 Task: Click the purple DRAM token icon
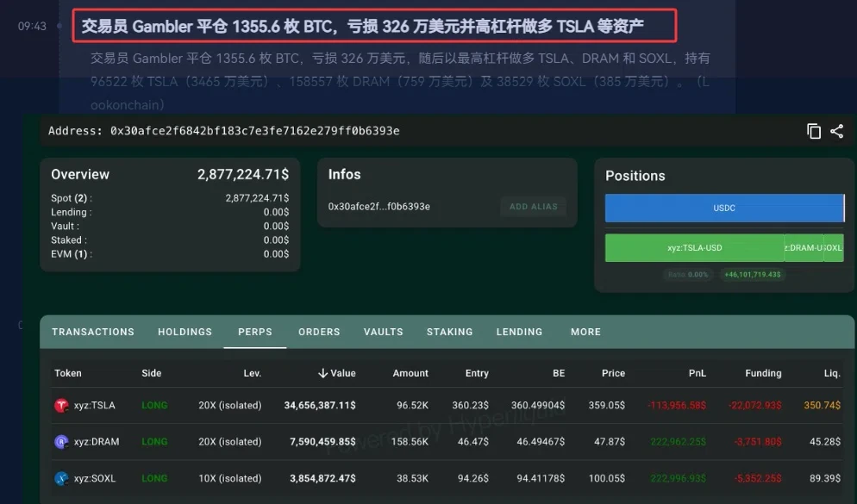61,442
